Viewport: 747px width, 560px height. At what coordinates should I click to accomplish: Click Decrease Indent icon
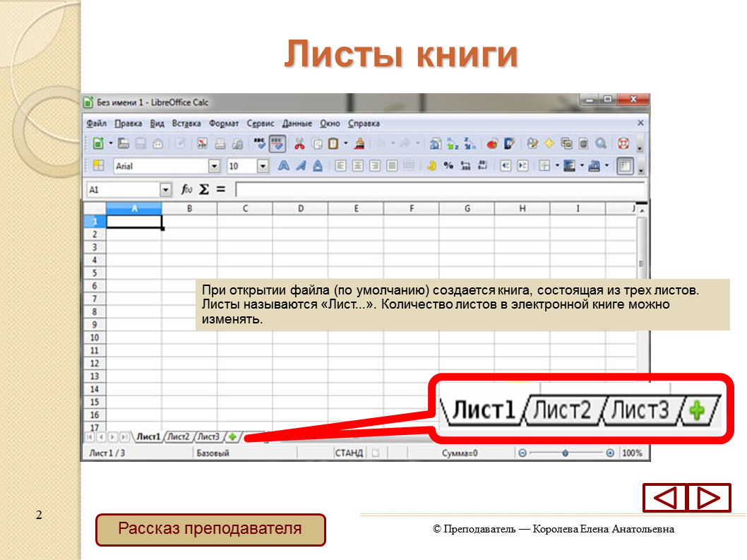coord(506,166)
